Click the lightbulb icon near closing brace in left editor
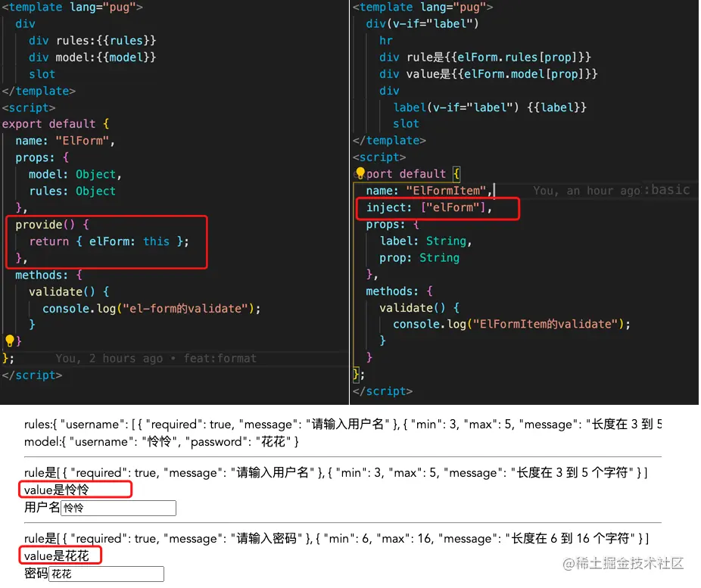The width and height of the screenshot is (701, 588). 9,341
